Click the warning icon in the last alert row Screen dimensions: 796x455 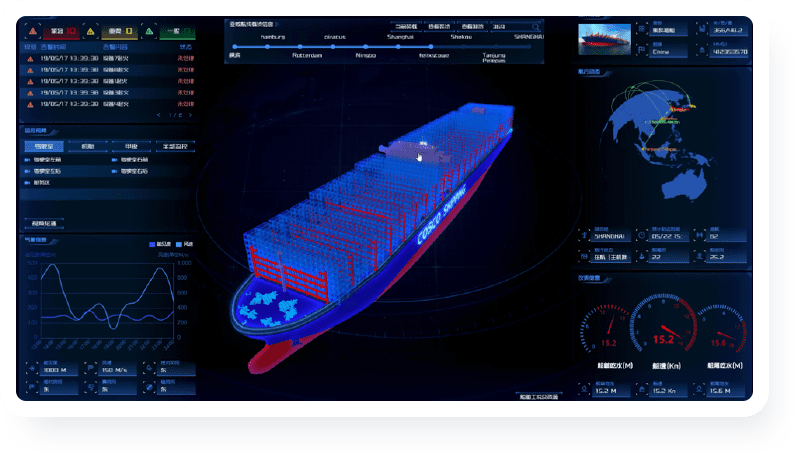pos(30,105)
